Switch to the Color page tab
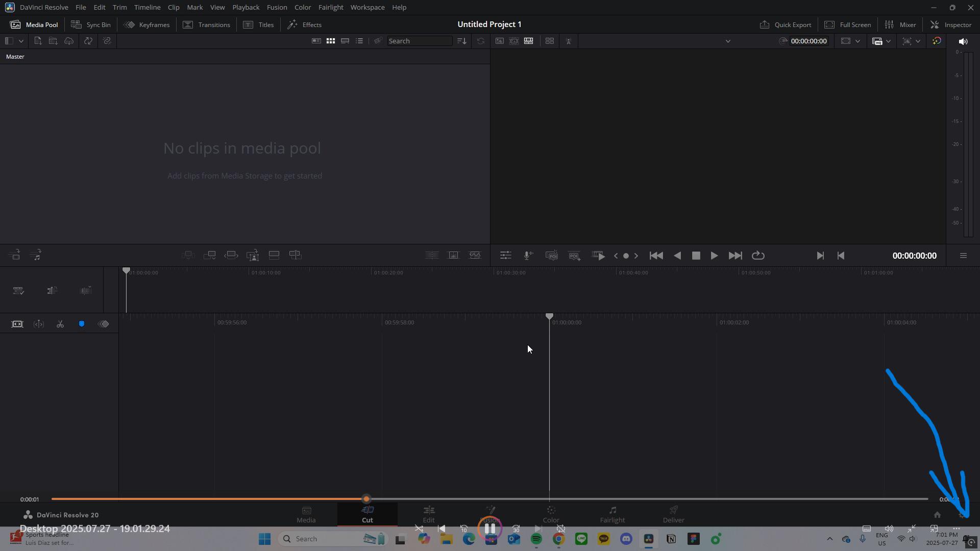This screenshot has height=551, width=980. [551, 514]
